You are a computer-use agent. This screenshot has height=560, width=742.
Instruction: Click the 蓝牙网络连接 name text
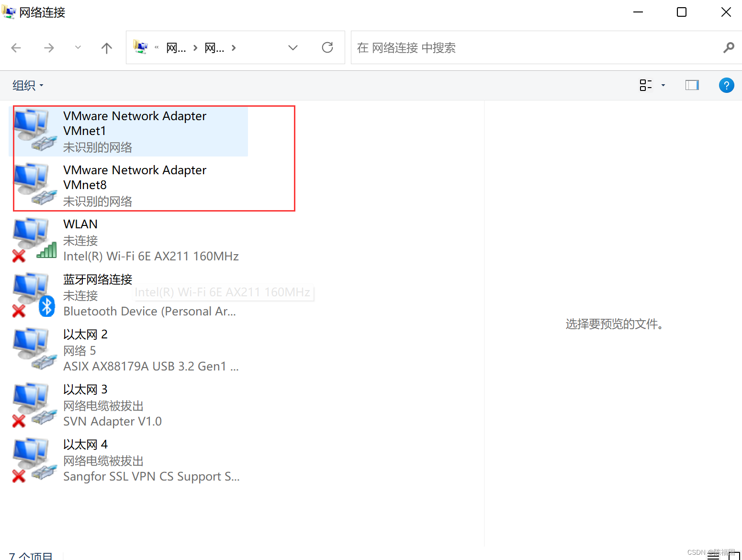click(x=98, y=279)
